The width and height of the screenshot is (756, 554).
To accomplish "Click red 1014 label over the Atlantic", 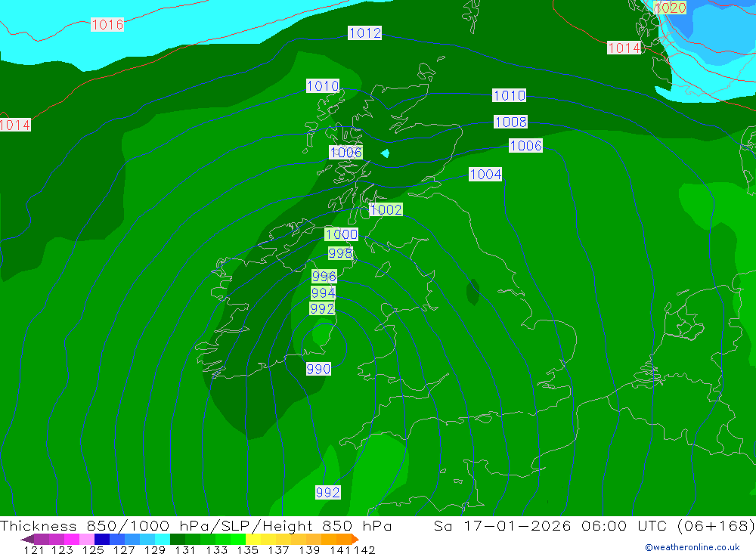I will pyautogui.click(x=15, y=125).
